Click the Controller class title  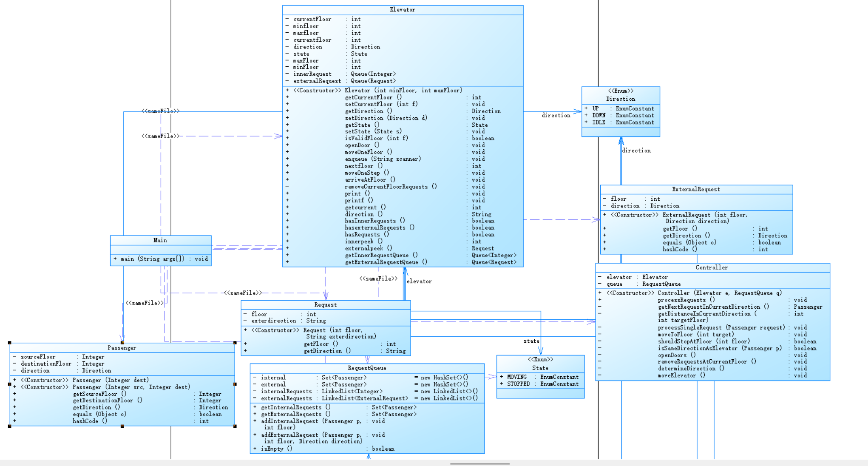click(x=712, y=267)
